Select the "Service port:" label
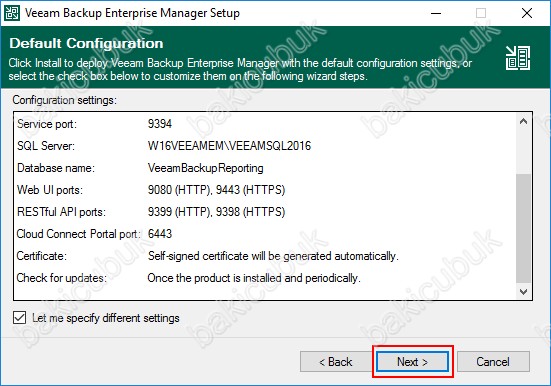This screenshot has height=386, width=551. point(47,124)
